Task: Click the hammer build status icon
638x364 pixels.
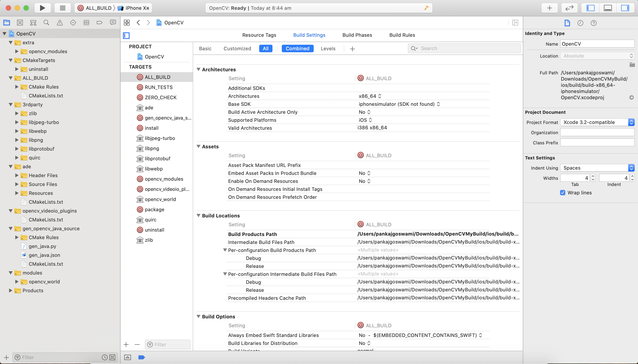Action: coord(427,8)
